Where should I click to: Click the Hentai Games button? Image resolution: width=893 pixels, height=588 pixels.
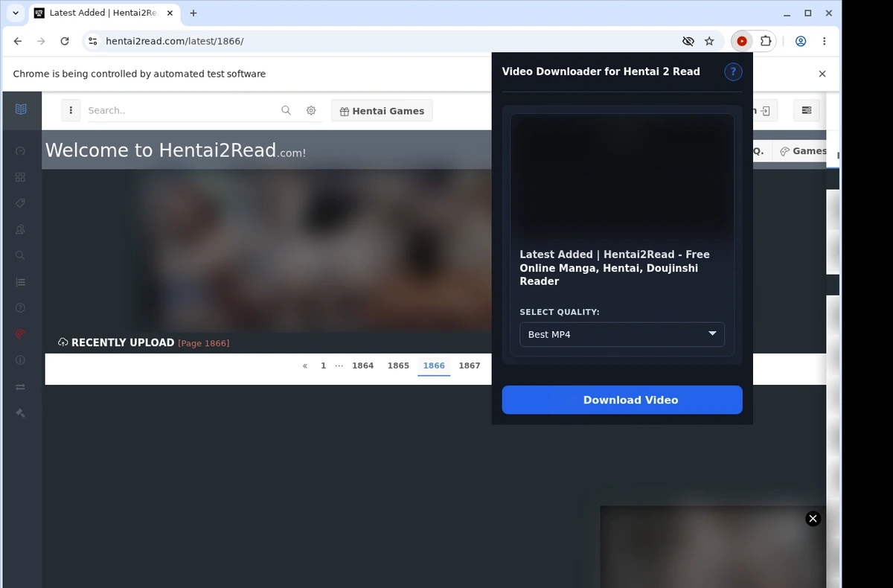[x=382, y=111]
